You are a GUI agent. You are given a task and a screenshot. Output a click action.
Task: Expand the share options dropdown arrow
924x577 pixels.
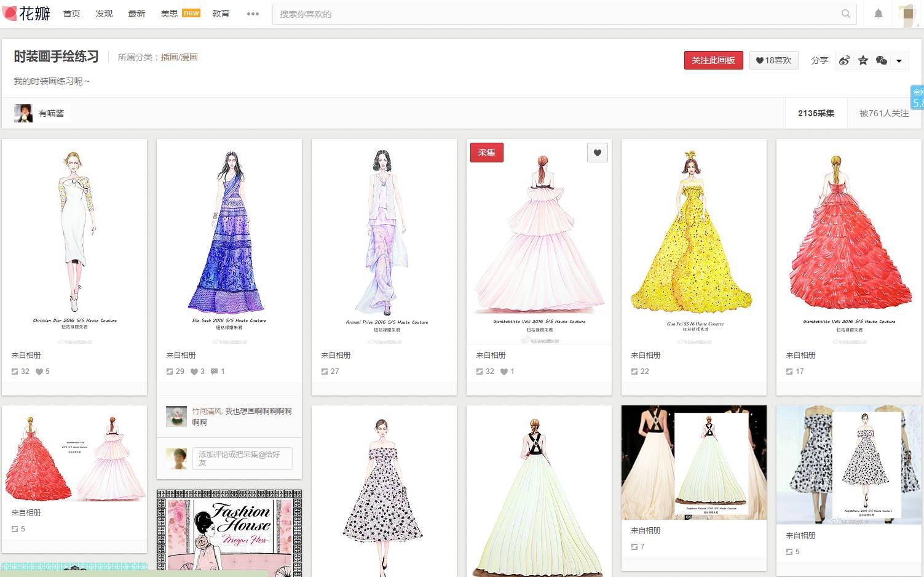pyautogui.click(x=899, y=61)
